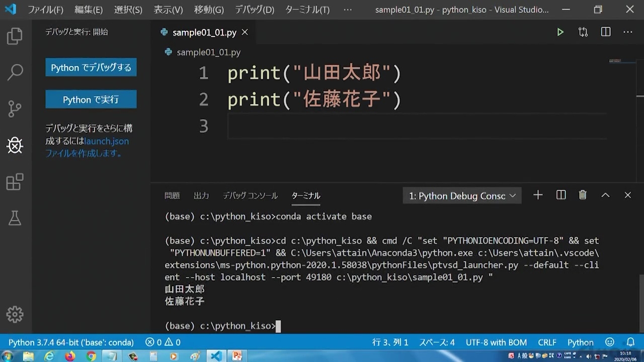Open the menu bar overflow '...' menu
Viewport: 644px width, 362px height.
pyautogui.click(x=348, y=9)
